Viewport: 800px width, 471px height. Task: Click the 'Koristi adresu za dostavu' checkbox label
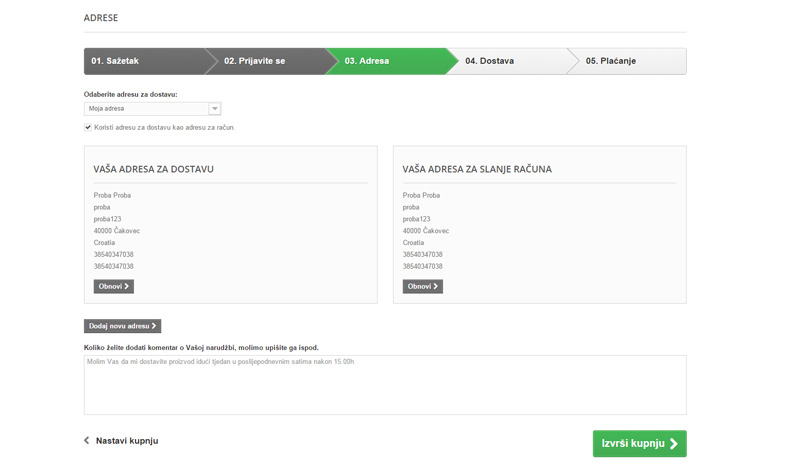[x=164, y=128]
